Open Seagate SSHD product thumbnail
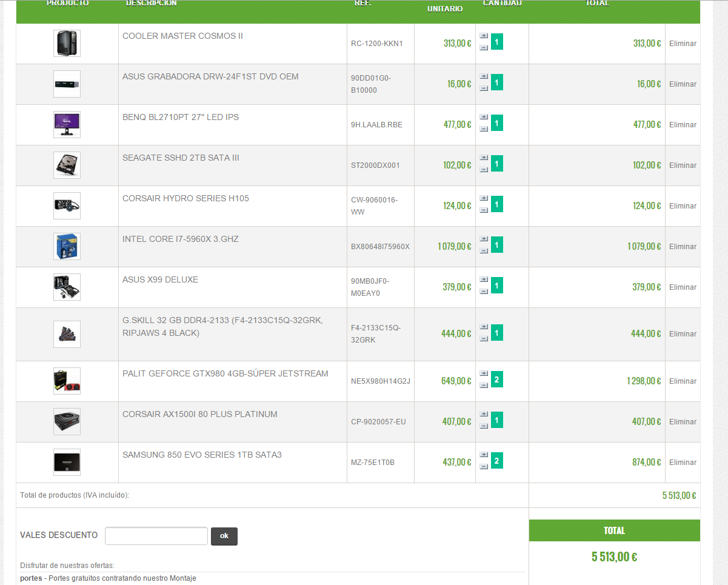The height and width of the screenshot is (585, 728). tap(67, 165)
